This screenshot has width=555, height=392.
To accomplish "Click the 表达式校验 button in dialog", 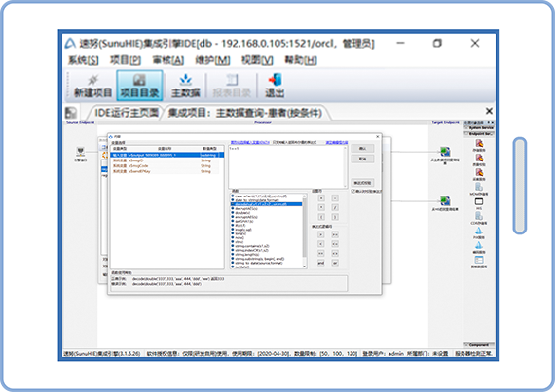I will point(362,183).
